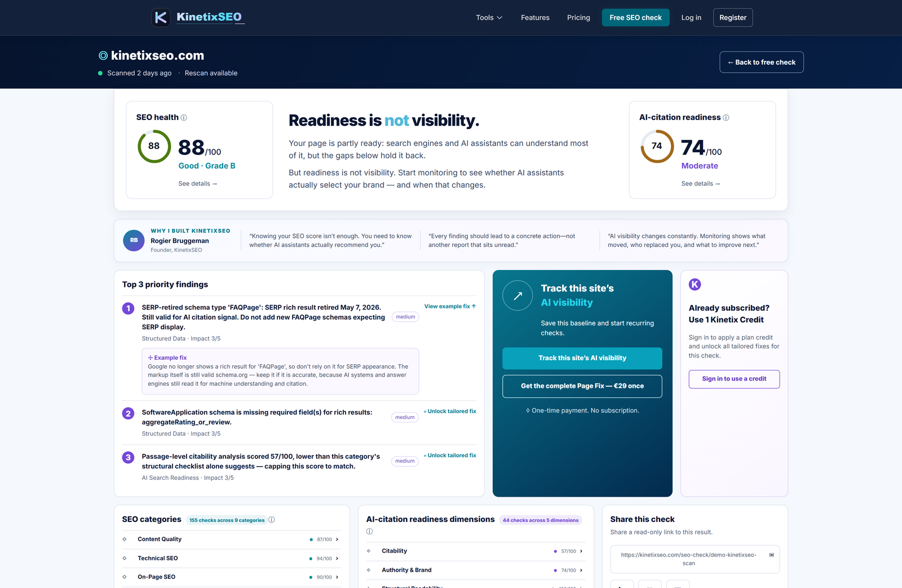Expand the On-Page SEO chevron
The image size is (902, 588).
pyautogui.click(x=337, y=577)
